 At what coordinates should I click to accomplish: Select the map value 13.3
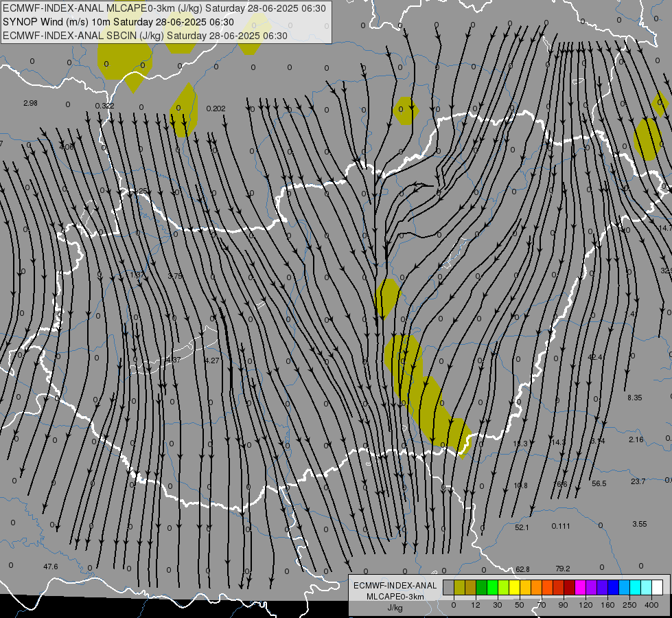(520, 444)
